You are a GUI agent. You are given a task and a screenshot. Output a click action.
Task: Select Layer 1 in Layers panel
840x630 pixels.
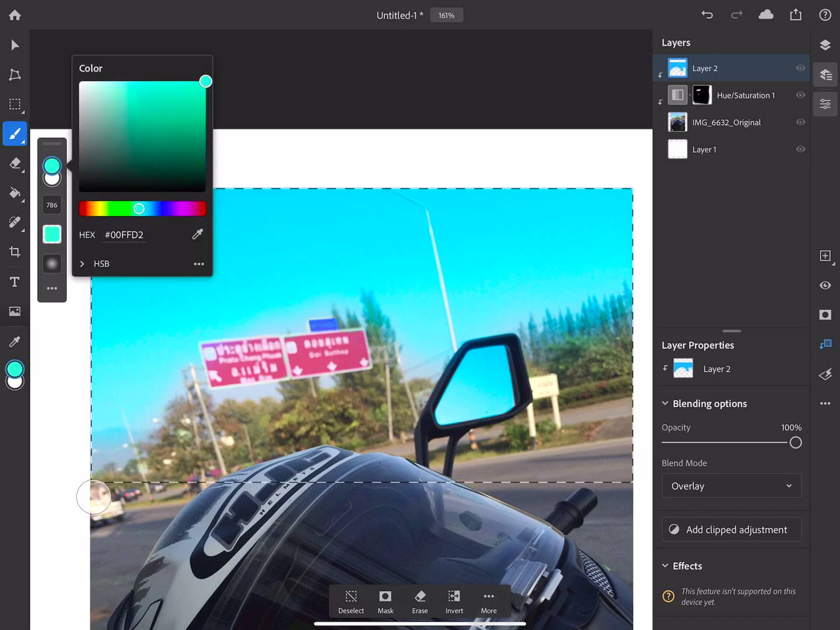[731, 149]
